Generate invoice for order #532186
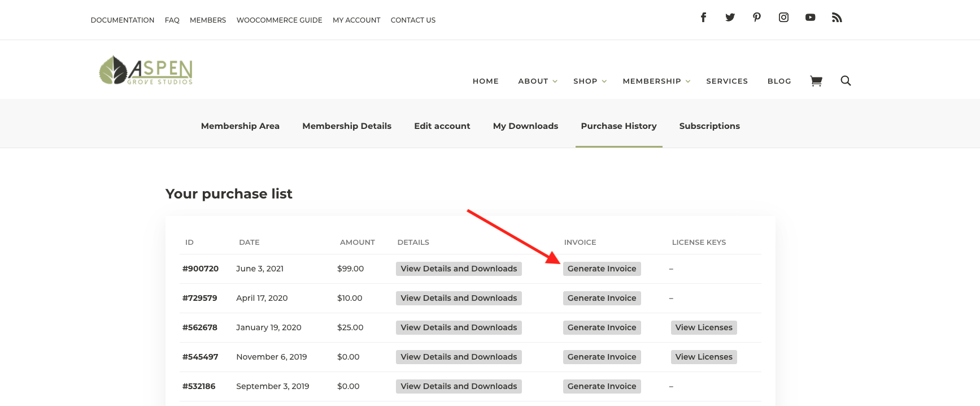This screenshot has width=980, height=406. (602, 386)
